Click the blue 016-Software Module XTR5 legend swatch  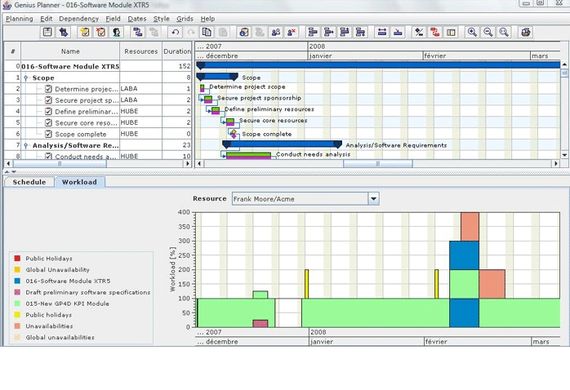tap(17, 281)
